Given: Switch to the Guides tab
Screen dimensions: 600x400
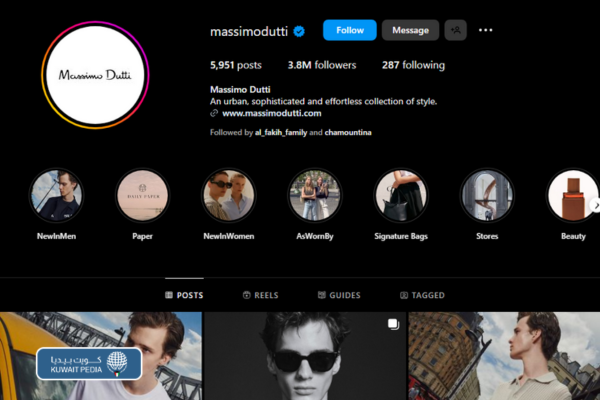Looking at the screenshot, I should click(x=339, y=295).
